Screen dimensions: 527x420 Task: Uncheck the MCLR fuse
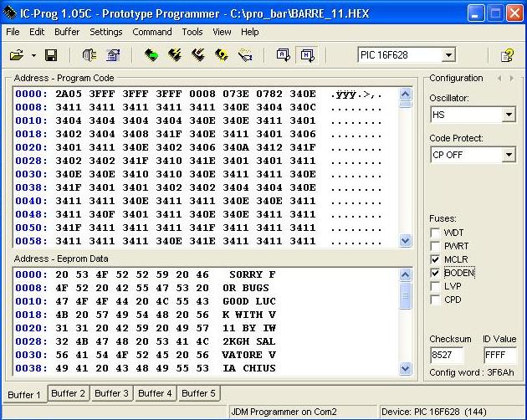point(435,259)
